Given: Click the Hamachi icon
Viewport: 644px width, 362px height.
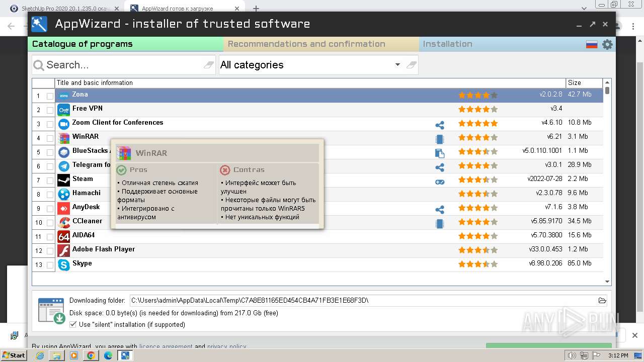Looking at the screenshot, I should click(x=63, y=194).
